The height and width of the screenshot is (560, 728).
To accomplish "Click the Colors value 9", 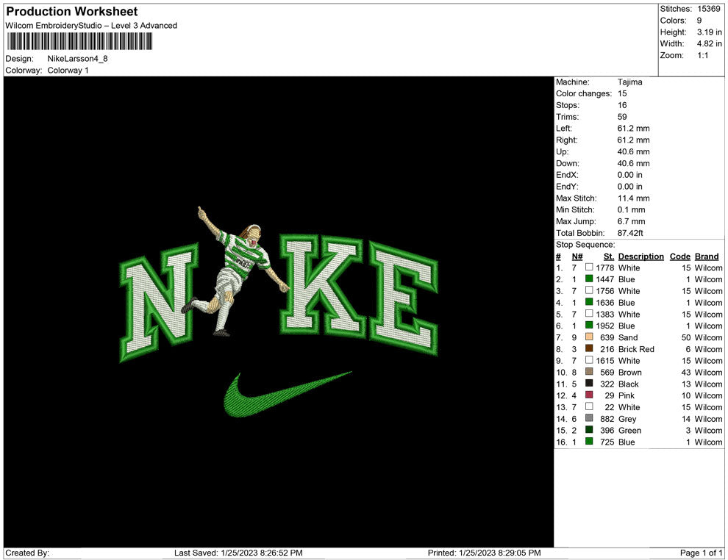I will tap(699, 21).
